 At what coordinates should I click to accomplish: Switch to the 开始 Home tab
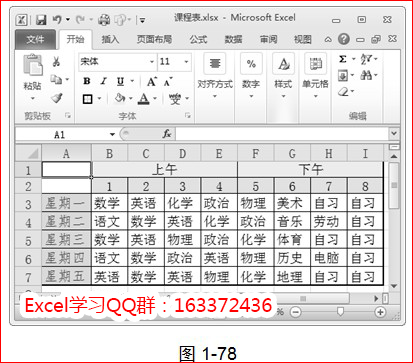75,39
